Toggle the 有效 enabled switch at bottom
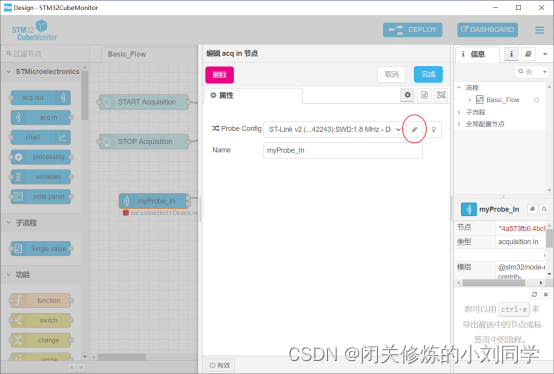 [x=220, y=365]
